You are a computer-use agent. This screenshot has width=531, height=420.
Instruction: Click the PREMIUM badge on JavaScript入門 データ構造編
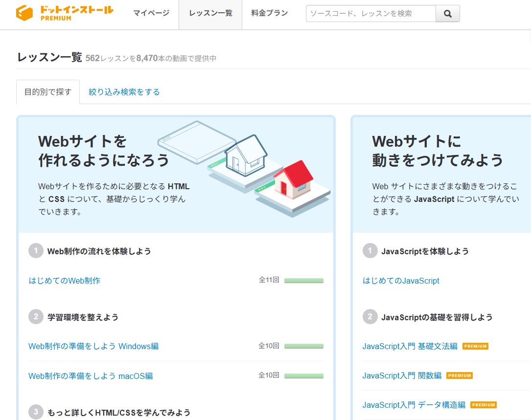(483, 405)
